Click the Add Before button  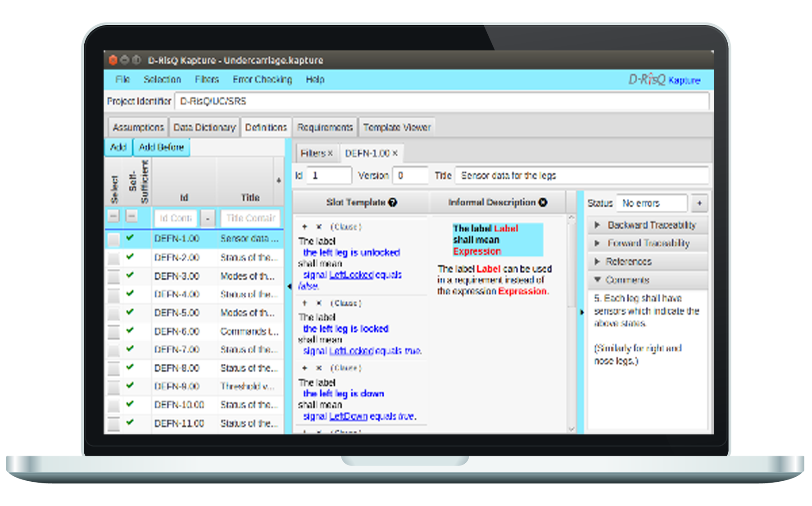point(161,147)
